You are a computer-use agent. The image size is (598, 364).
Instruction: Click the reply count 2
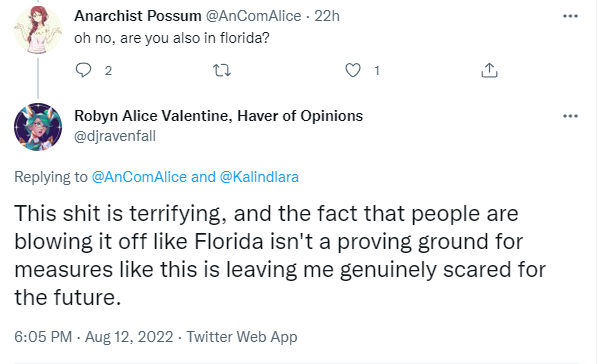[108, 71]
